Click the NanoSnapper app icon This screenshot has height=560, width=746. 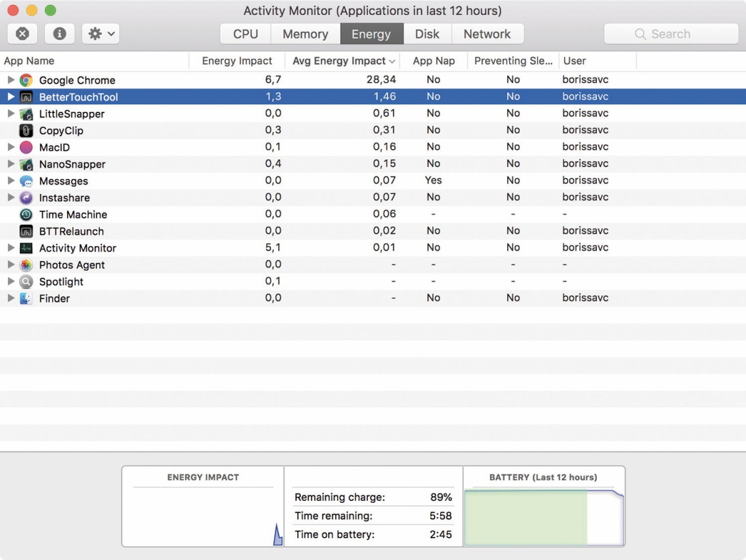[x=26, y=164]
